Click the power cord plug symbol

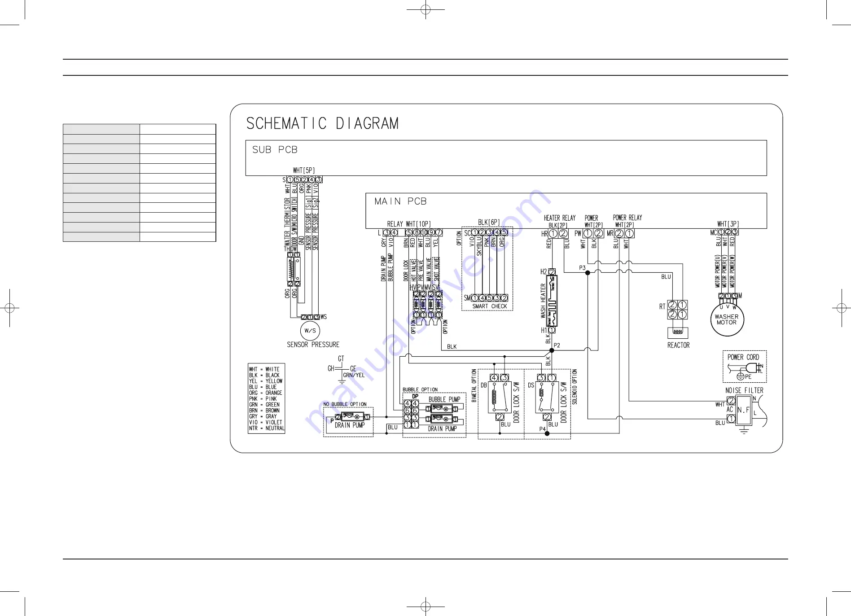754,368
